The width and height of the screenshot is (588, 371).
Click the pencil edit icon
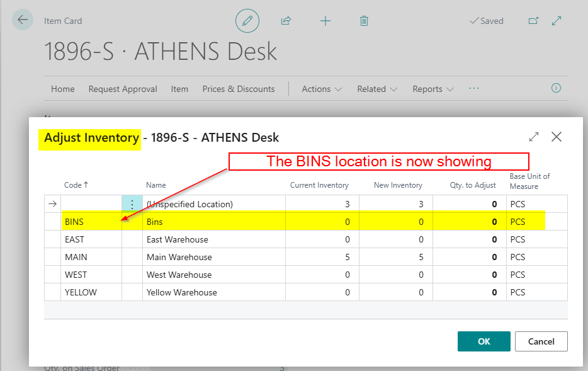[x=247, y=21]
